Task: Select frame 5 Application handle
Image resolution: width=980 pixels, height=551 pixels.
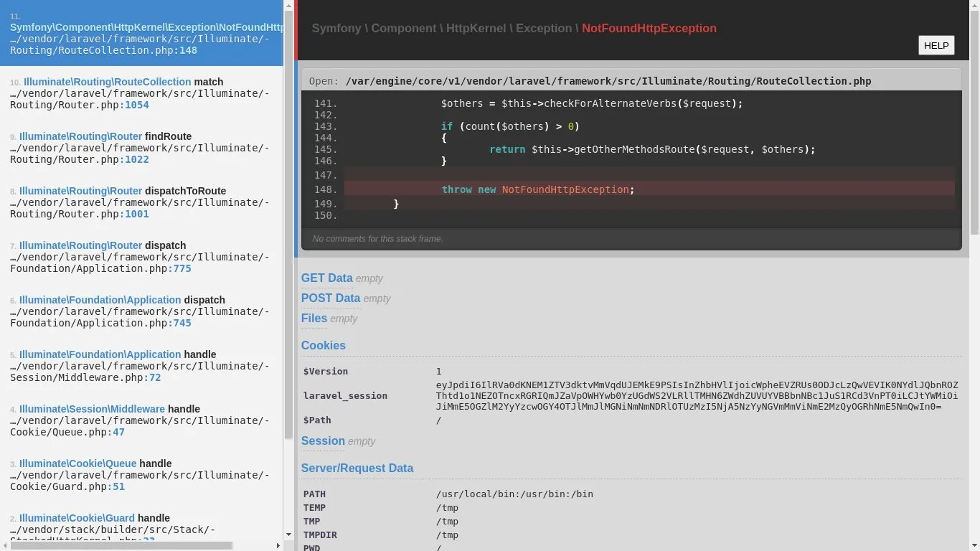Action: (141, 366)
